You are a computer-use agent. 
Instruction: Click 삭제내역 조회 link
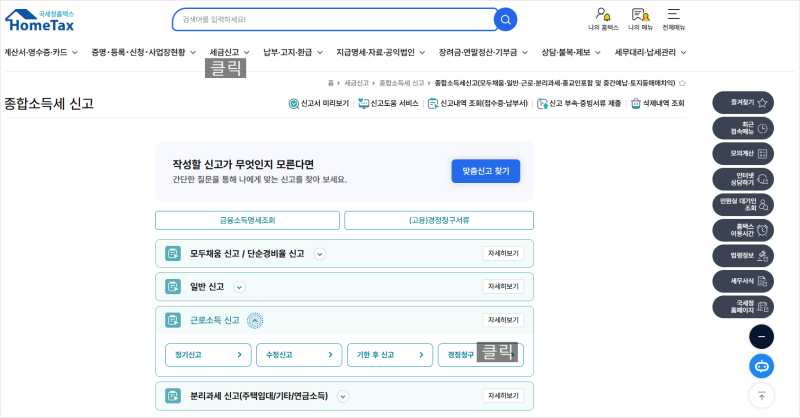[x=658, y=104]
